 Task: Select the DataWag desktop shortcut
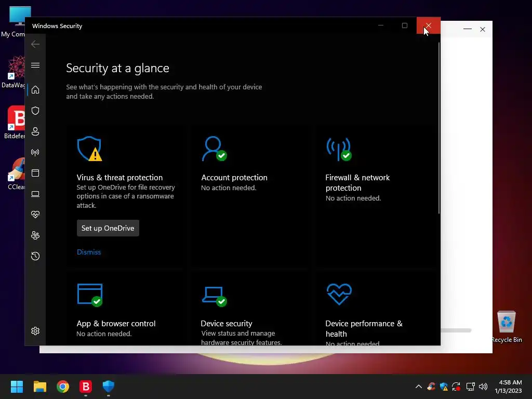(x=14, y=72)
